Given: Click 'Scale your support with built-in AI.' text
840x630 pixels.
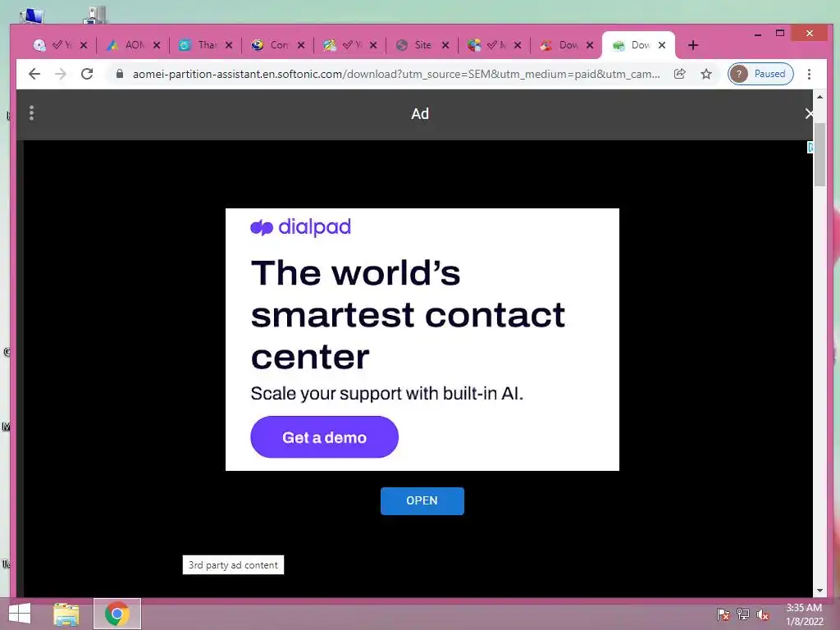Looking at the screenshot, I should 387,393.
